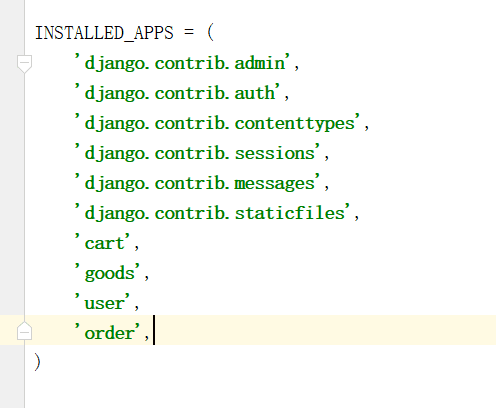Click the opening parenthesis after equals sign
This screenshot has width=496, height=408.
tap(210, 33)
